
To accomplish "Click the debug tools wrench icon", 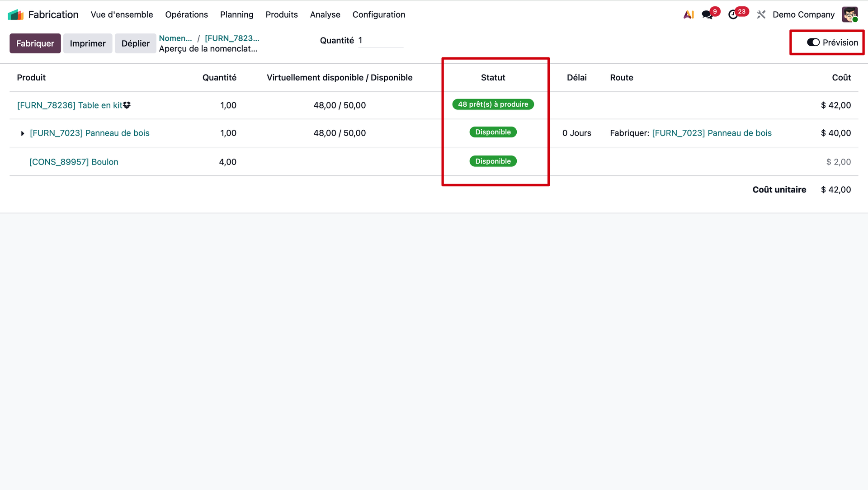I will pos(761,14).
